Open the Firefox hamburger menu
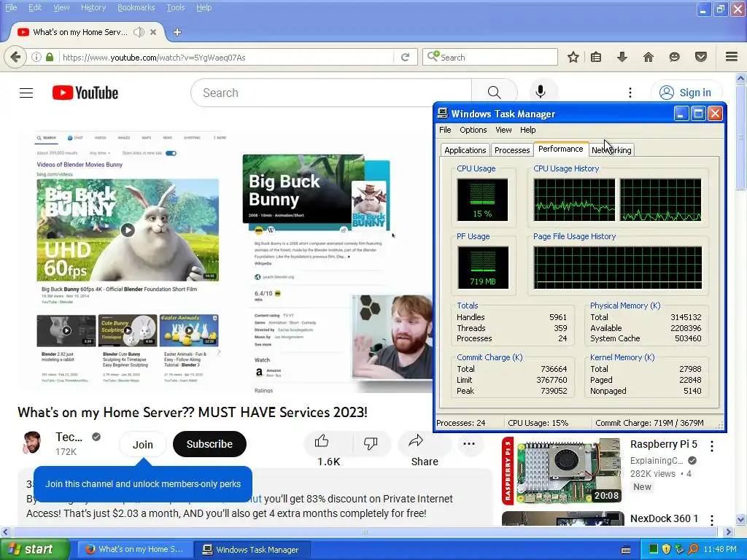Viewport: 747px width, 560px height. tap(732, 57)
